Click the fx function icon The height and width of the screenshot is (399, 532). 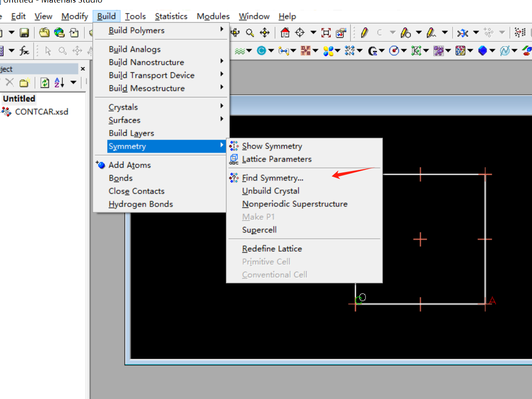click(24, 51)
